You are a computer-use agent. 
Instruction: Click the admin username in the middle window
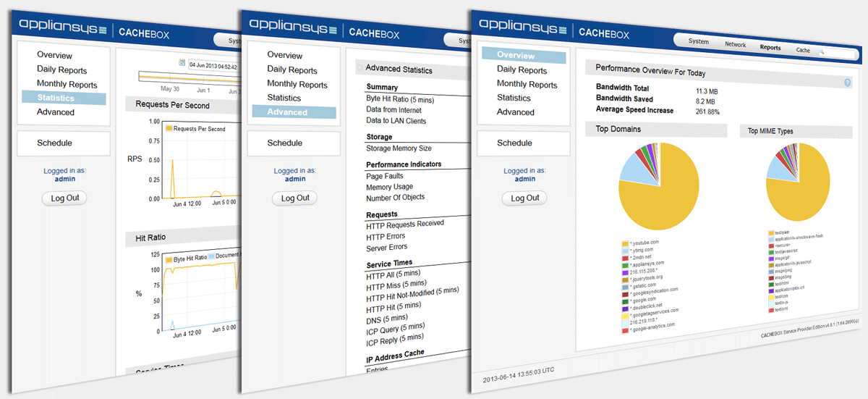[x=295, y=179]
